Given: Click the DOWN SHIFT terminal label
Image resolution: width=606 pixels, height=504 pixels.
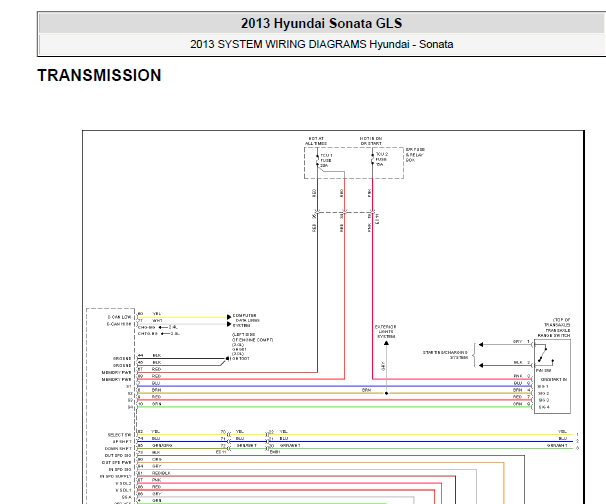Looking at the screenshot, I should click(118, 449).
